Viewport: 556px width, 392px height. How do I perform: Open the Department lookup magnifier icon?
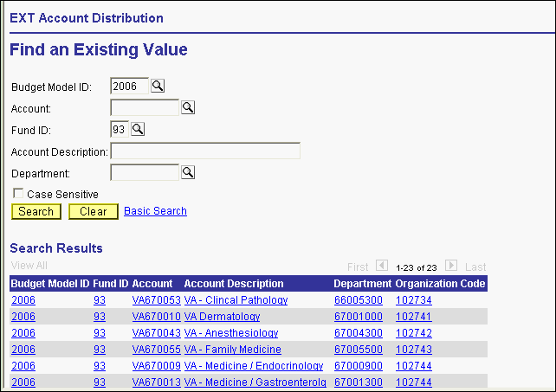point(187,172)
